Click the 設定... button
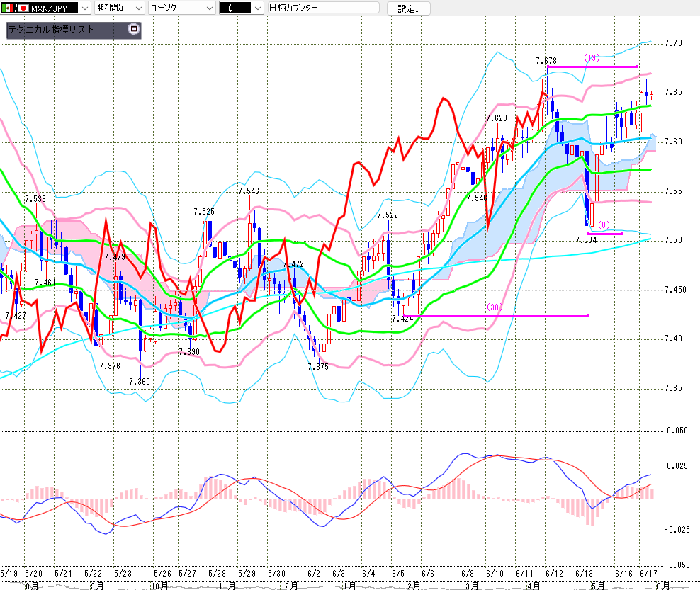 coord(409,8)
